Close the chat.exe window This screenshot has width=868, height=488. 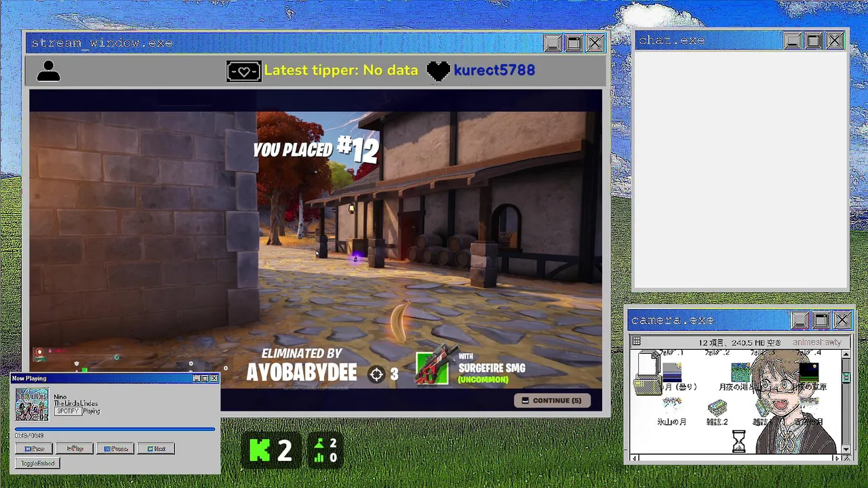pos(835,41)
